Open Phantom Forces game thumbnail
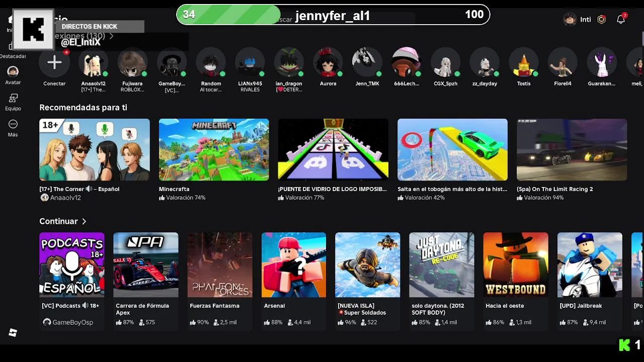Screen dimensions: 644x362 [220, 265]
